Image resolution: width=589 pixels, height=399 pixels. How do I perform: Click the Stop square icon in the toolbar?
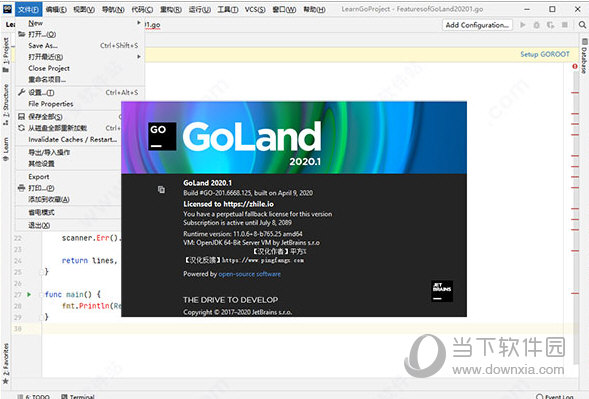tap(565, 25)
